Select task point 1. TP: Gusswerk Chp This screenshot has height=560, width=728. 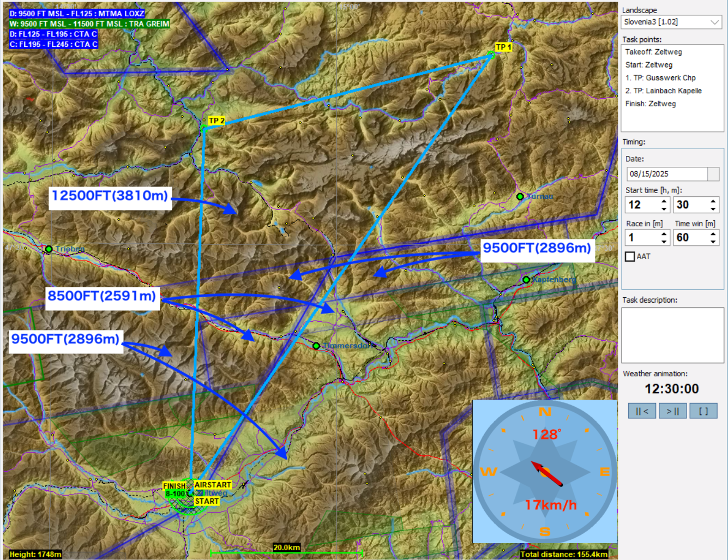(x=660, y=78)
